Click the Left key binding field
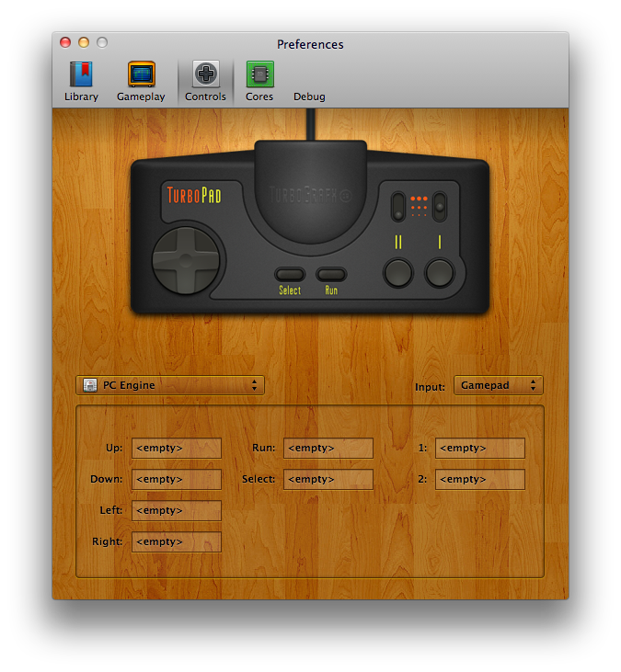Viewport: 621px width, 672px height. 177,510
